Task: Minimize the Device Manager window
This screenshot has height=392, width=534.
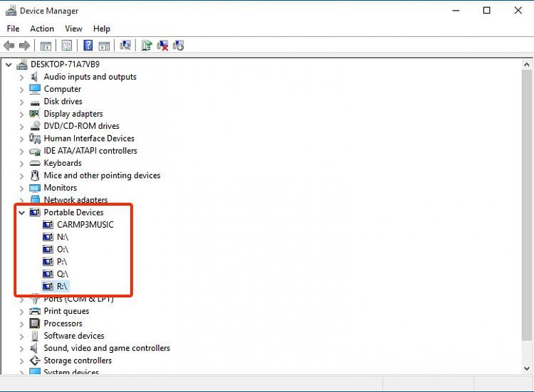Action: point(456,11)
